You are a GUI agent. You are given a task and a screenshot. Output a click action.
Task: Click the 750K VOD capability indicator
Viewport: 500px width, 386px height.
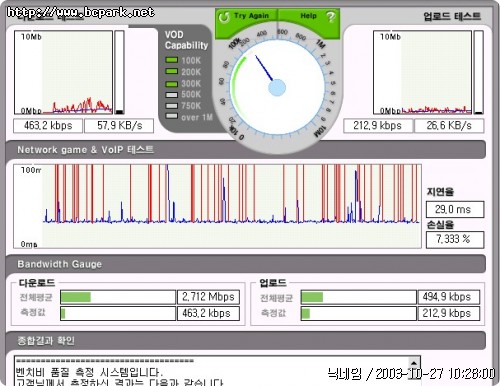point(172,106)
